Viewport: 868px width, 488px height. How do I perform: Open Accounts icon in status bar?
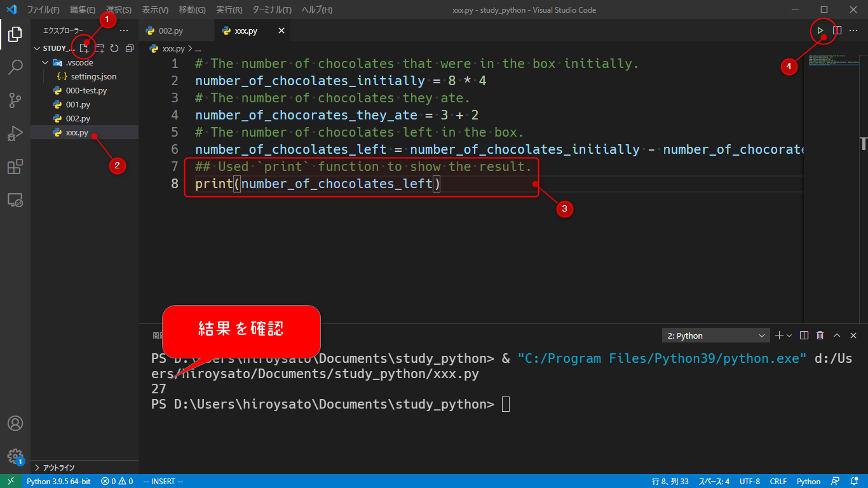coord(15,423)
